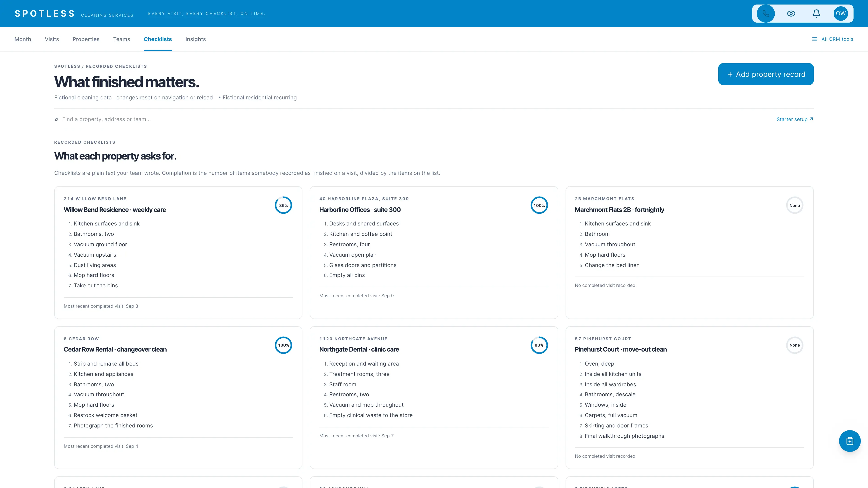Open the OW user avatar menu
868x488 pixels.
[841, 14]
